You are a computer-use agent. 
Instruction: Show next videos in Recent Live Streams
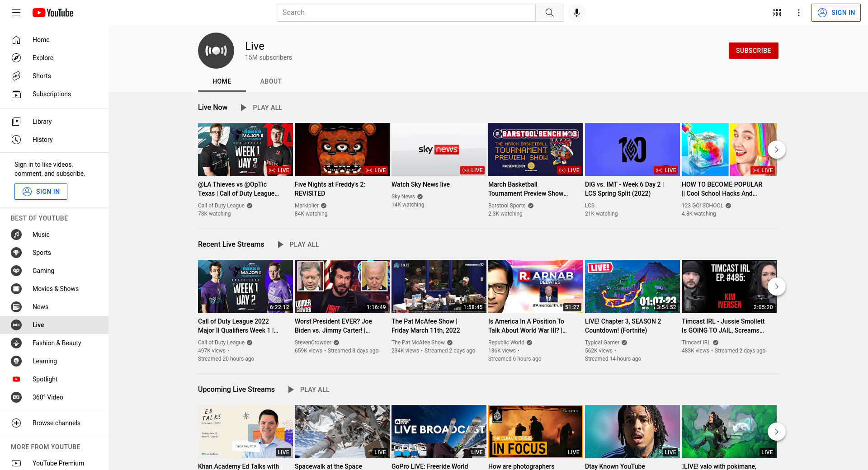(777, 287)
